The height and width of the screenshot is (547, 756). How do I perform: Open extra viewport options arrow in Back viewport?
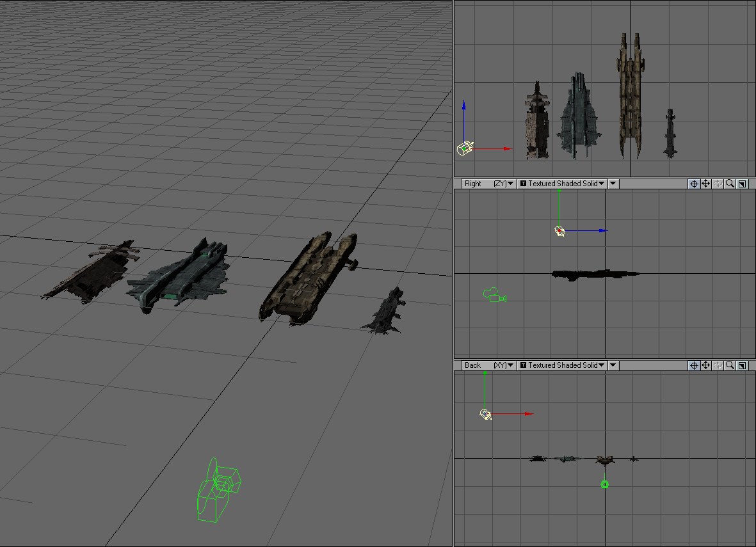click(613, 365)
